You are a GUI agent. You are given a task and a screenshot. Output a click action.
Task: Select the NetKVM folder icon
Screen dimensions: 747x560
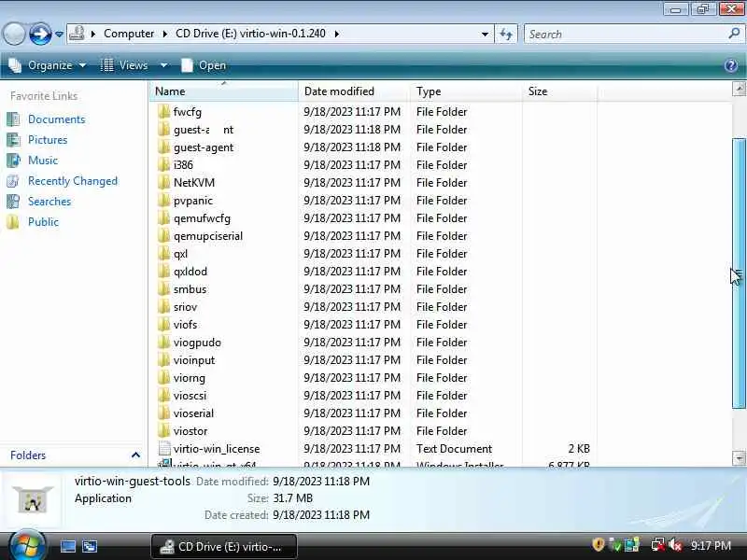point(164,183)
